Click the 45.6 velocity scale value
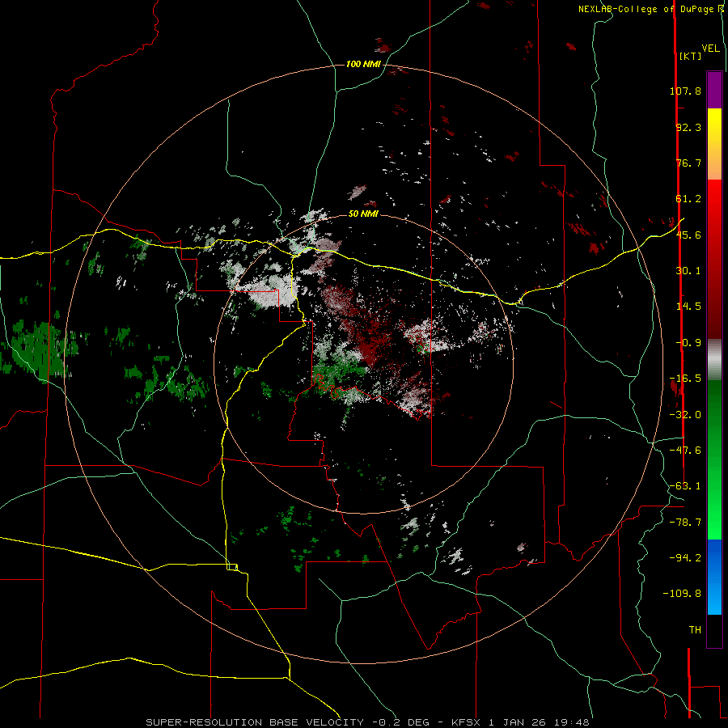Viewport: 728px width, 728px height. coord(688,235)
